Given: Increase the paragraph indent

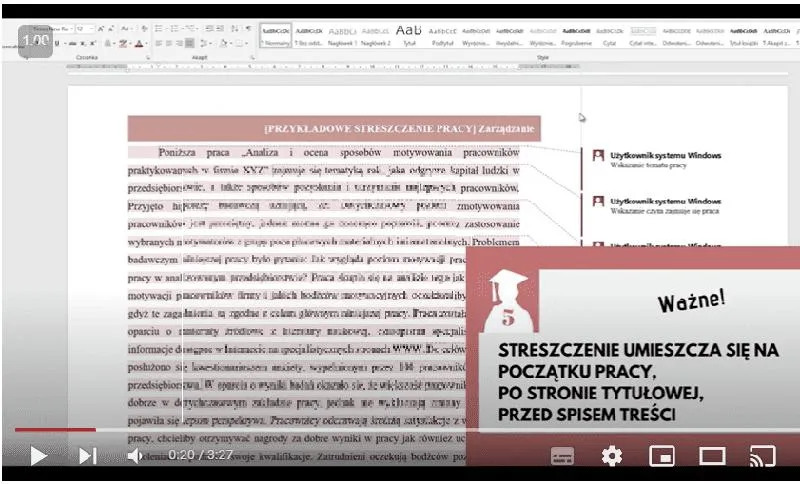Looking at the screenshot, I should 219,29.
